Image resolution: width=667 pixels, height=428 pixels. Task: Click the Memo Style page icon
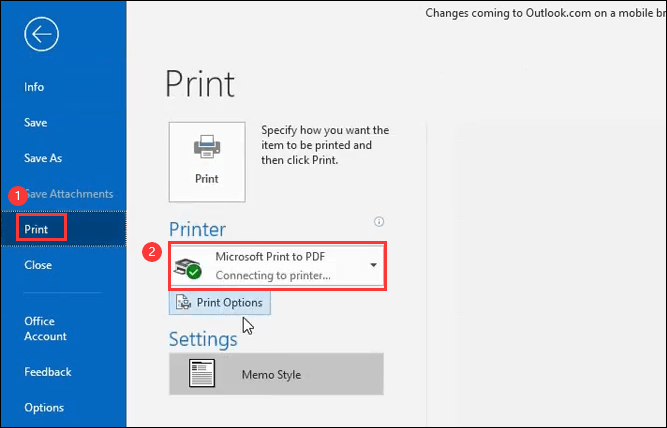pyautogui.click(x=202, y=374)
